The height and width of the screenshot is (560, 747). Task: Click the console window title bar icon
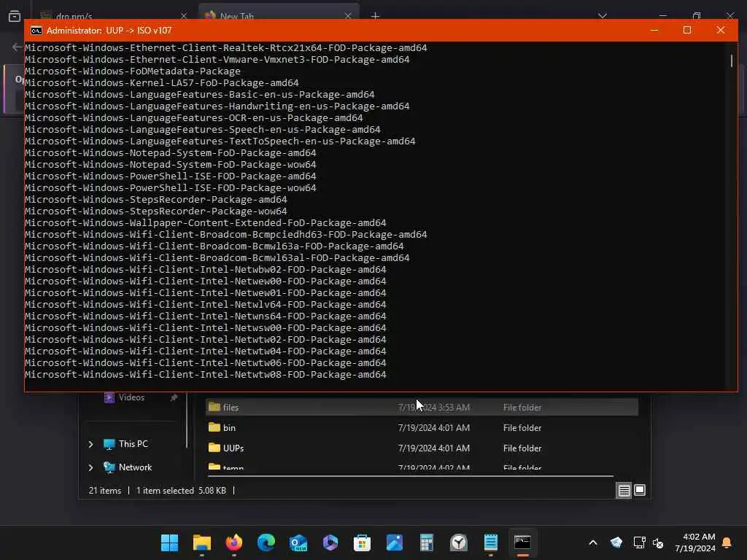[36, 31]
